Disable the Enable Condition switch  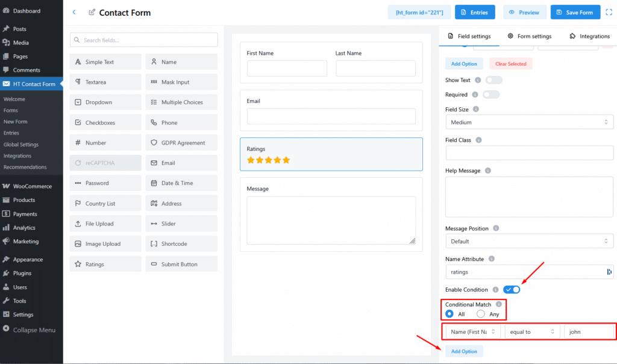coord(512,290)
